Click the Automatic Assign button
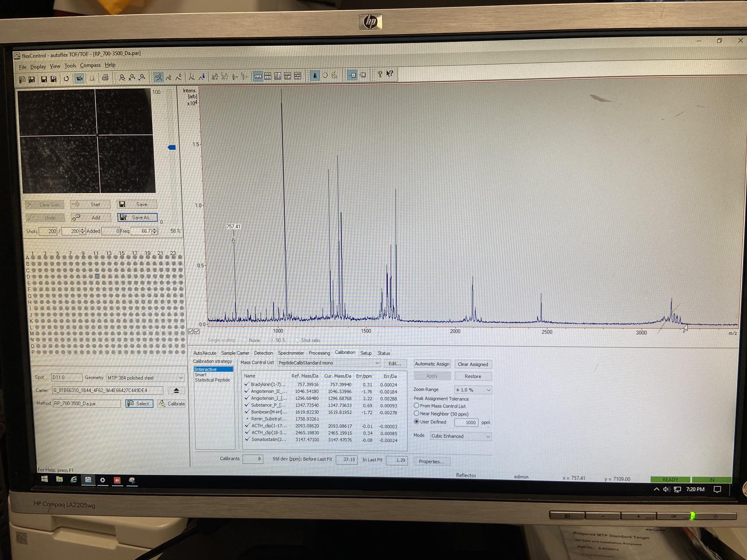 tap(432, 364)
